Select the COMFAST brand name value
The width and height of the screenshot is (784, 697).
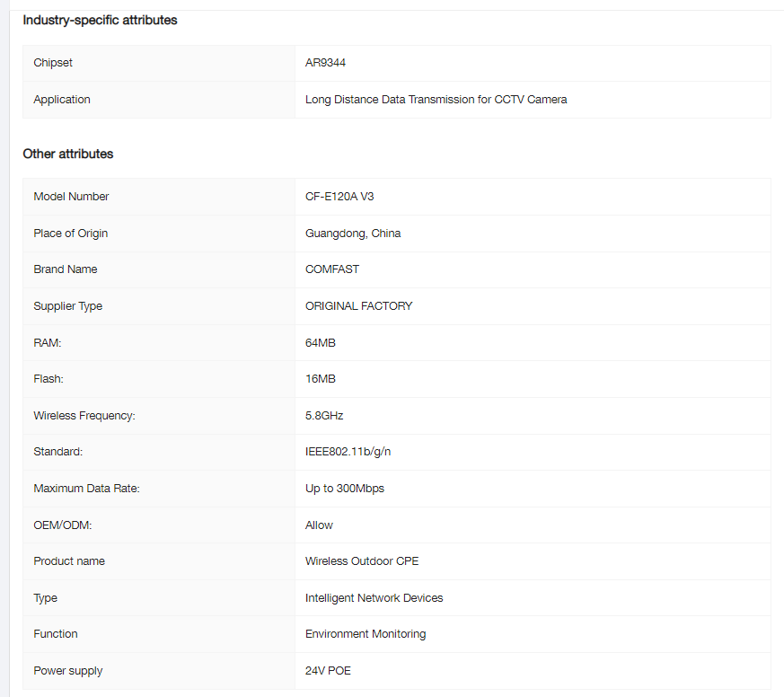[332, 269]
